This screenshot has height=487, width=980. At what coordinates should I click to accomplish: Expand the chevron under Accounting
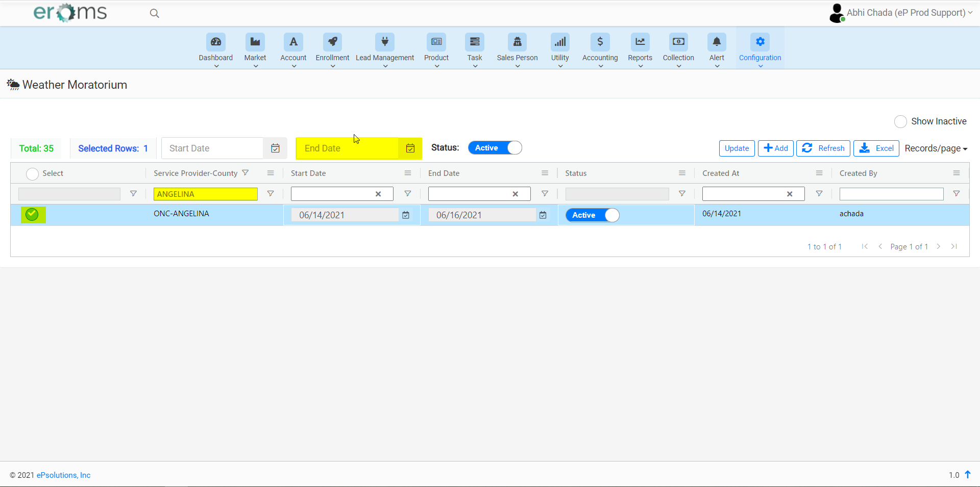click(600, 66)
